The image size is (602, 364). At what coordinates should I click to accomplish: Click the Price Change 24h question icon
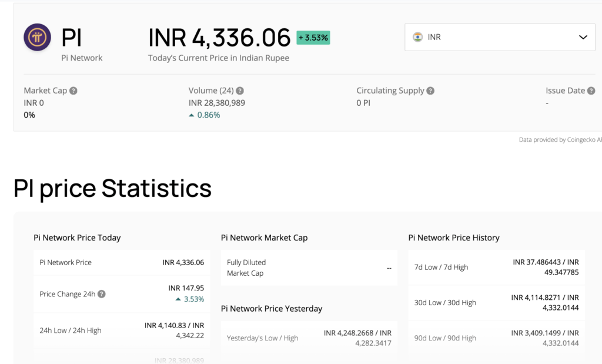[x=101, y=294]
